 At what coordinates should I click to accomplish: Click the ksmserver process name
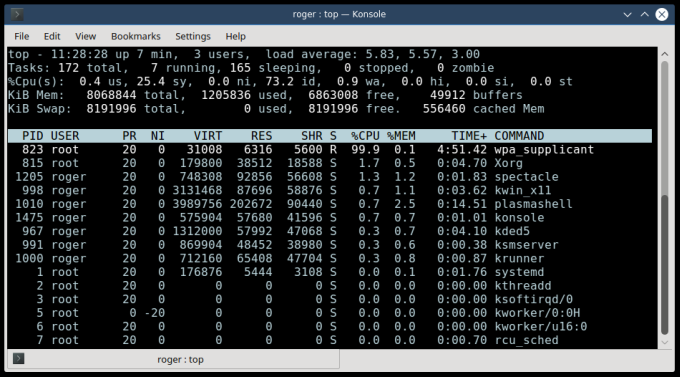[526, 245]
